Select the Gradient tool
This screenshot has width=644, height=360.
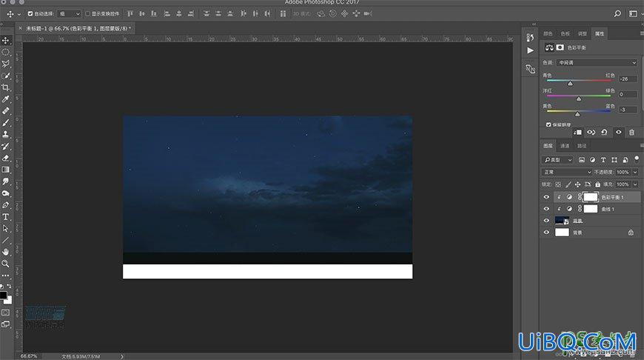[x=6, y=170]
